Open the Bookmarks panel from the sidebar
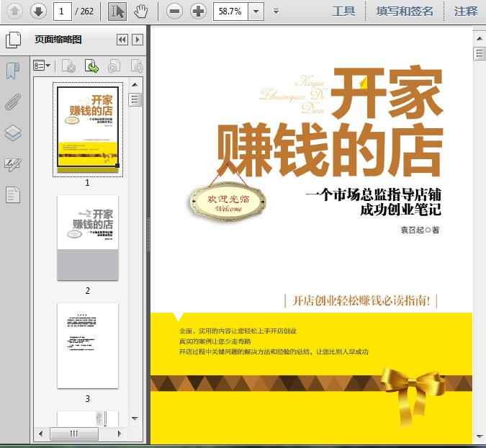 click(x=13, y=71)
